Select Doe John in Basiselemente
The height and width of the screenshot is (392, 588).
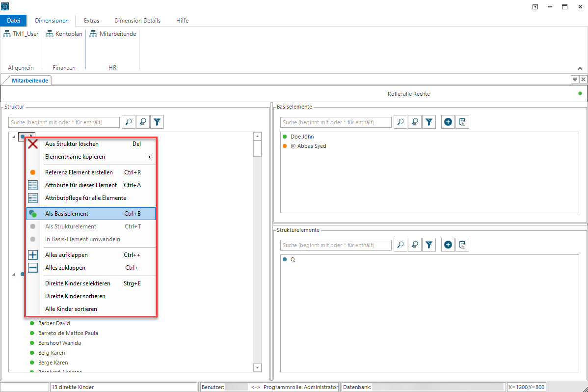click(x=302, y=137)
